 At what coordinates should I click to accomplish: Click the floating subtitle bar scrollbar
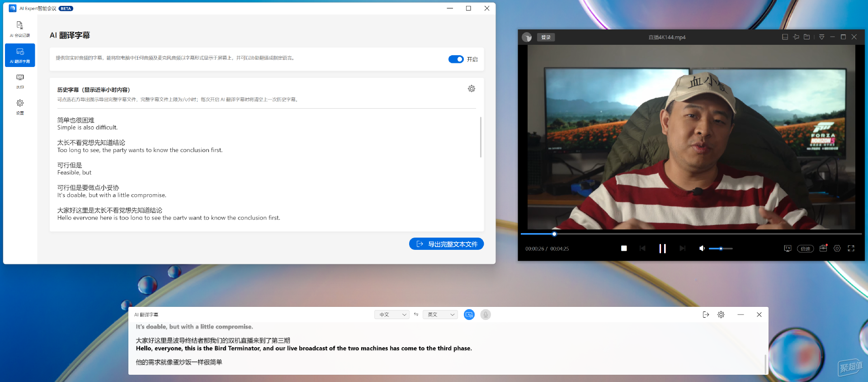765,364
